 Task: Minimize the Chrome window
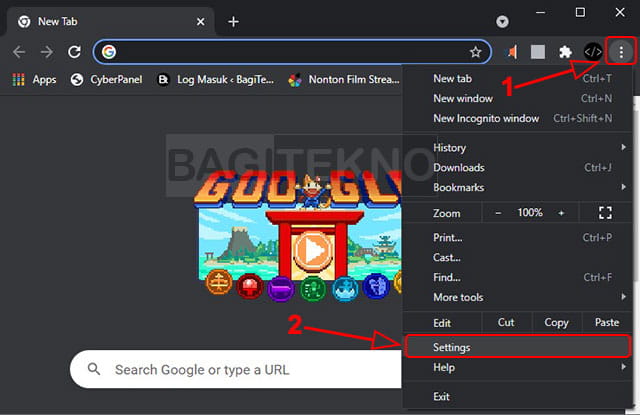[540, 13]
